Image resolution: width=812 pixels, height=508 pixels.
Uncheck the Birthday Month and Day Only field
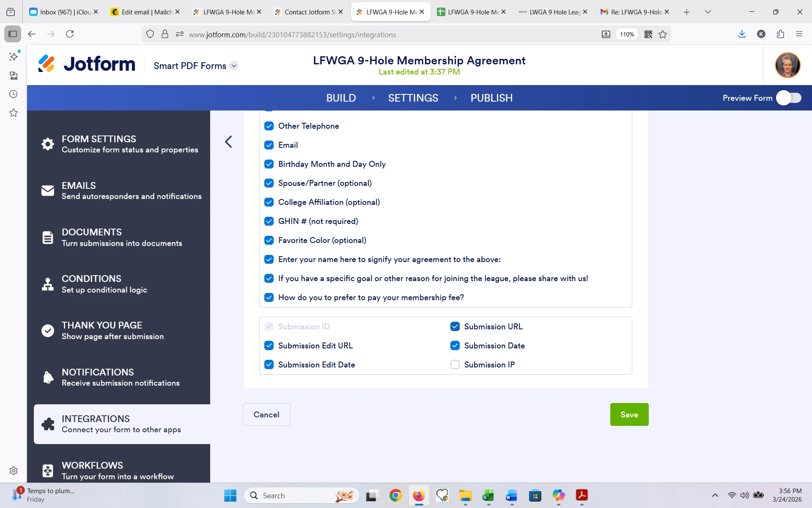pyautogui.click(x=269, y=164)
